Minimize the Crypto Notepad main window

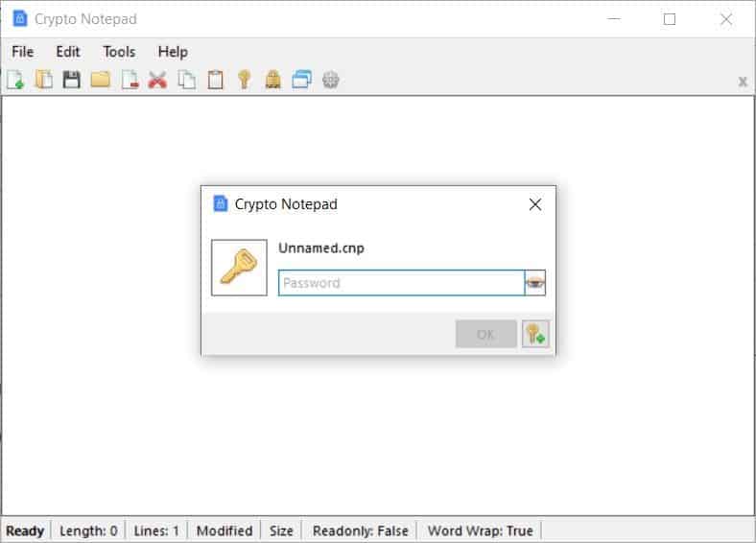click(614, 19)
